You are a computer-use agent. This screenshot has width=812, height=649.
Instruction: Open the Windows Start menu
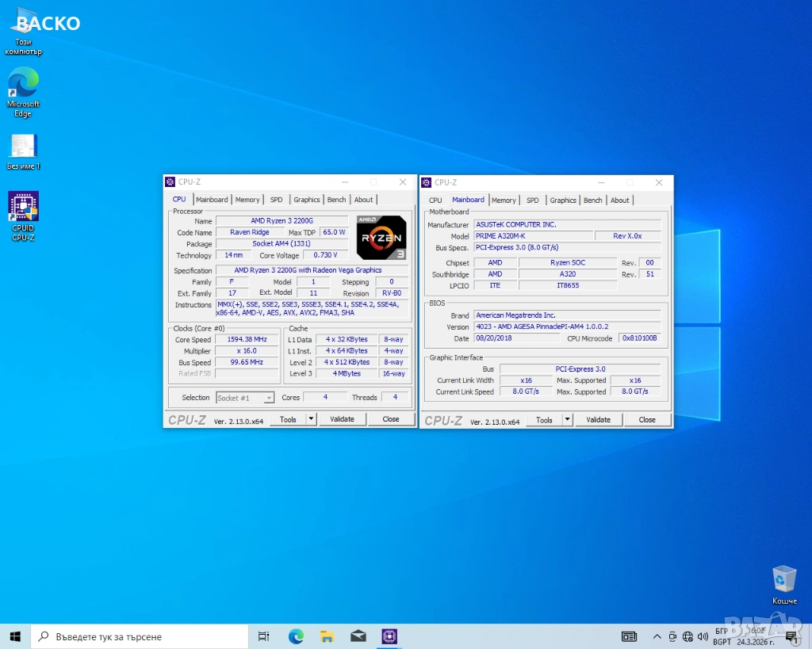point(15,636)
